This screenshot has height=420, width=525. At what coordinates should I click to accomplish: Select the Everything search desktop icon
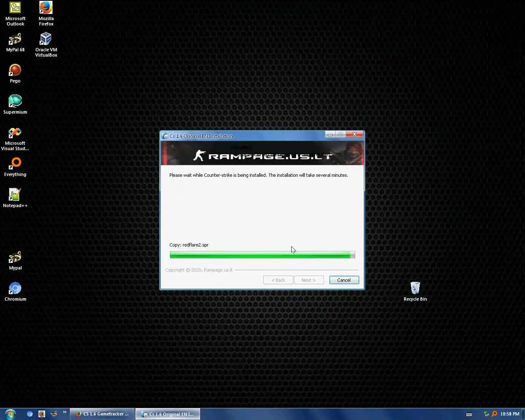[x=15, y=167]
